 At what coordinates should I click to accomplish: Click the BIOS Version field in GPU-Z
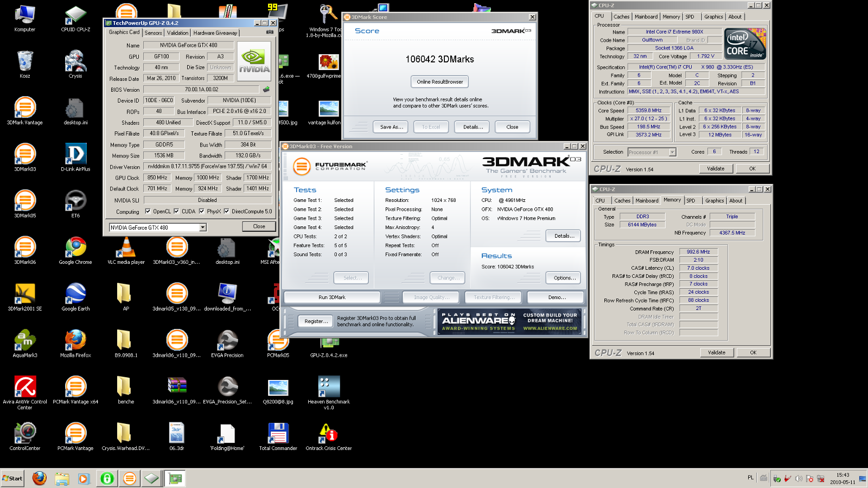[x=201, y=89]
